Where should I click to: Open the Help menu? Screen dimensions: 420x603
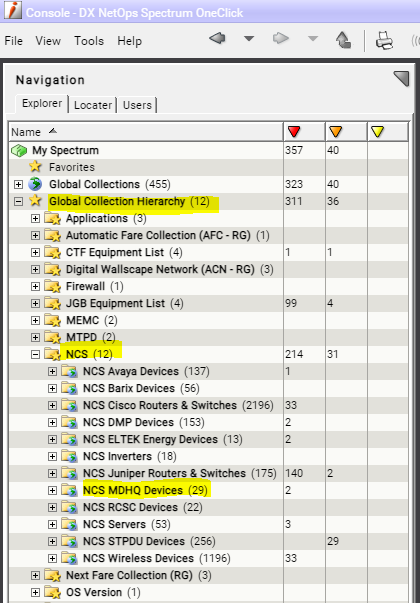tap(130, 41)
